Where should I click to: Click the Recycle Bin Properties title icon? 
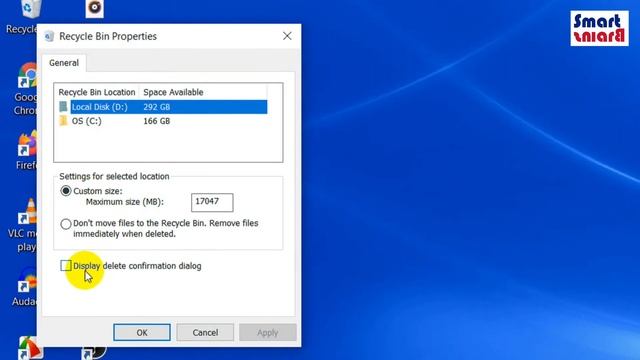(x=49, y=36)
